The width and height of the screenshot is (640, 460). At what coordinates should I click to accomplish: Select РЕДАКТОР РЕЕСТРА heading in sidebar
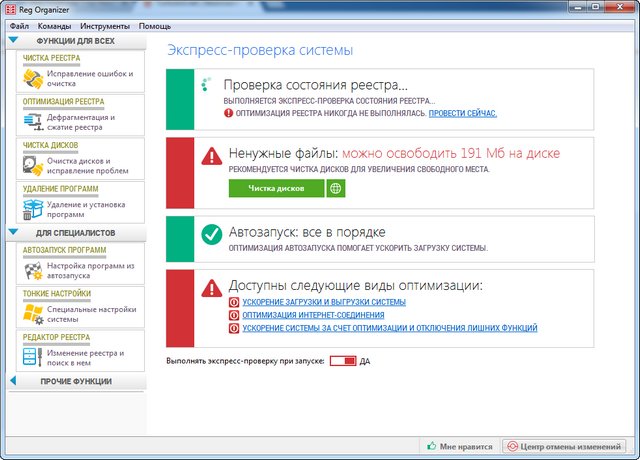pyautogui.click(x=56, y=338)
